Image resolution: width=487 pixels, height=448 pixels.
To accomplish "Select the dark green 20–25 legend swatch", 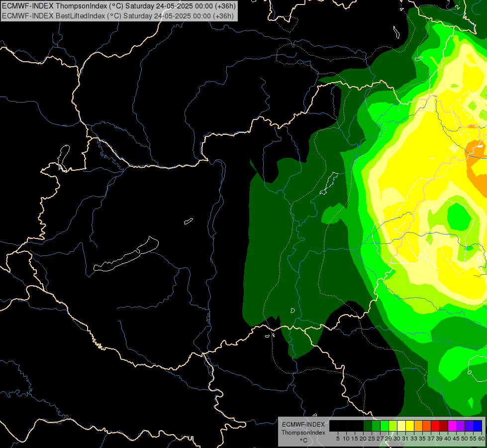I will (x=368, y=426).
